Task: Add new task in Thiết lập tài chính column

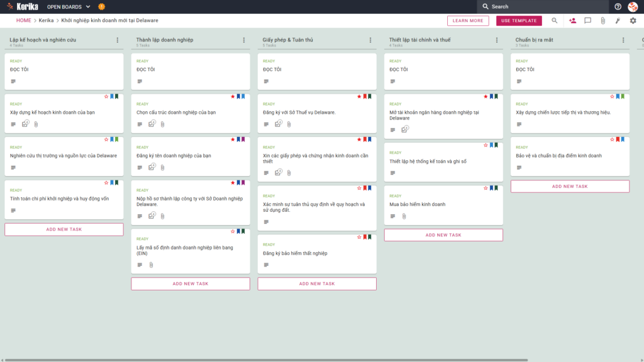Action: [443, 235]
